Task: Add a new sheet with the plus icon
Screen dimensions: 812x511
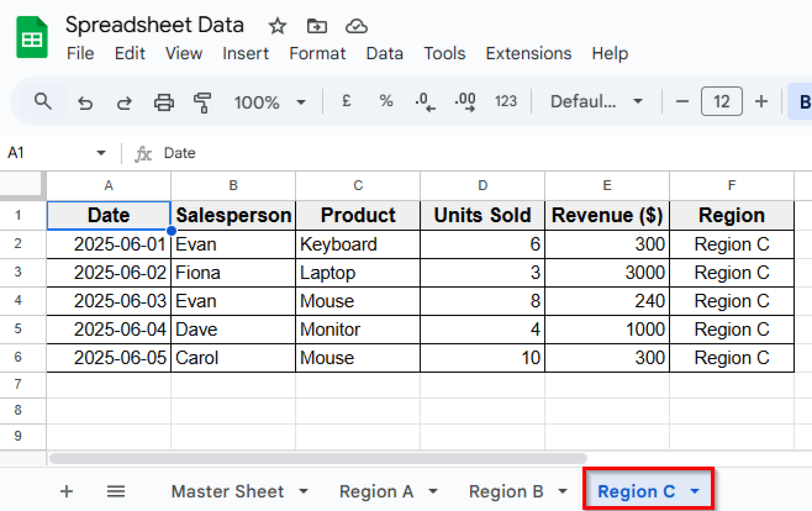Action: click(66, 491)
